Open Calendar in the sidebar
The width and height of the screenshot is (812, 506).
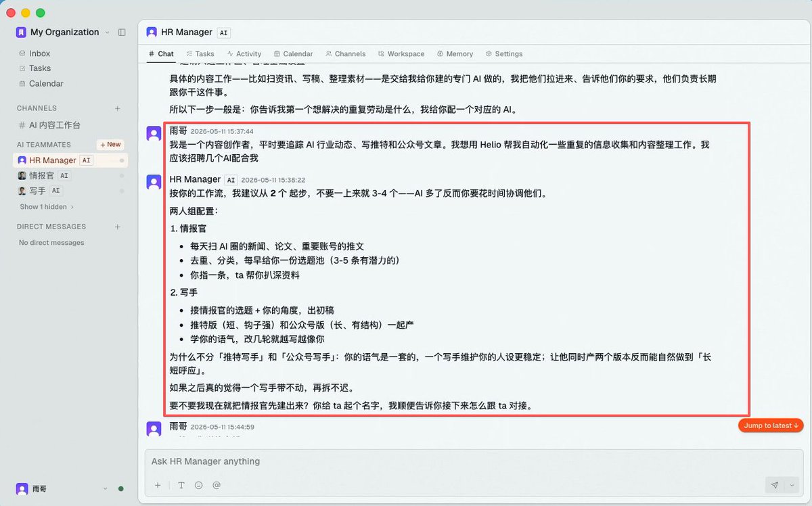coord(46,84)
